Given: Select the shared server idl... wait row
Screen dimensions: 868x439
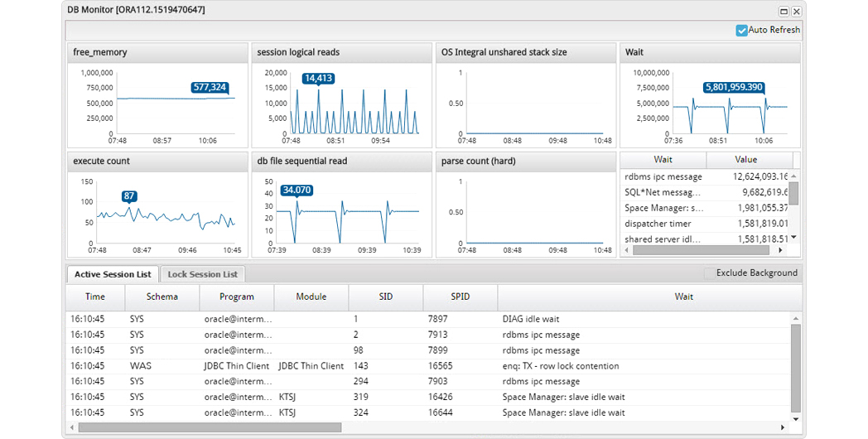Looking at the screenshot, I should (x=705, y=239).
